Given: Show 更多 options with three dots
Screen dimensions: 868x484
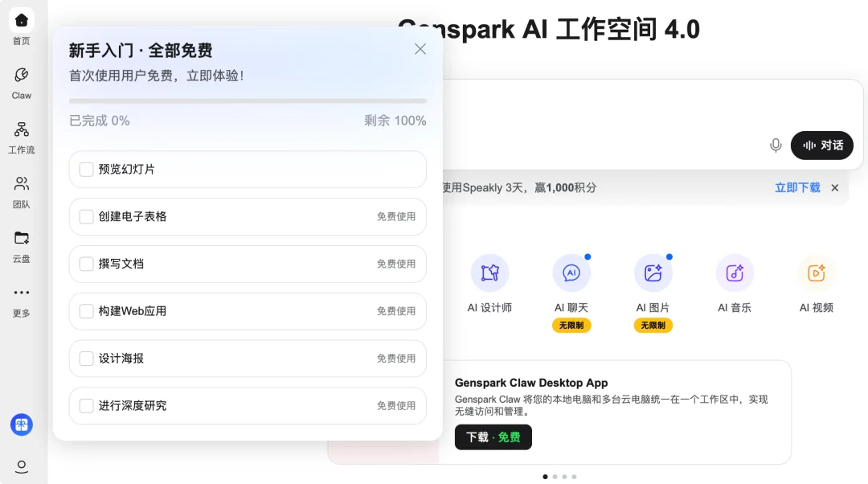Looking at the screenshot, I should tap(22, 293).
